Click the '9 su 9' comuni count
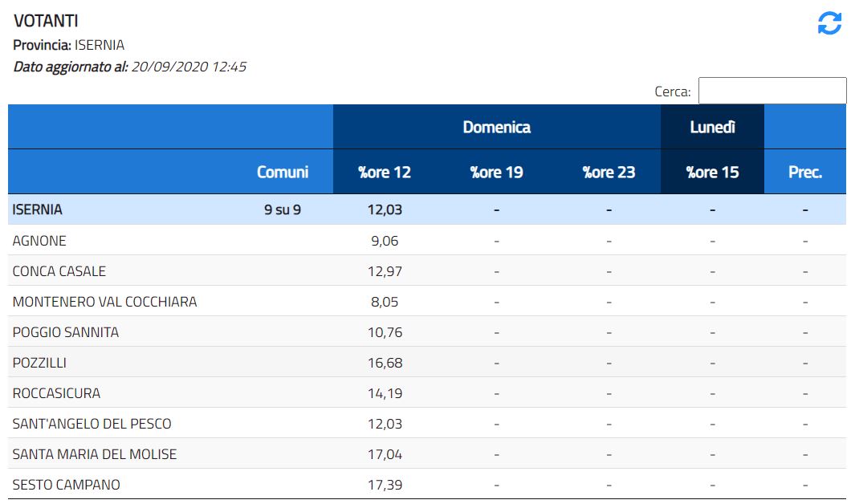851x504 pixels. point(283,209)
